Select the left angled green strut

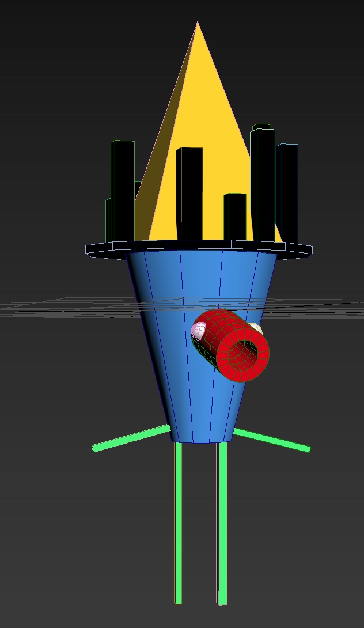[131, 438]
